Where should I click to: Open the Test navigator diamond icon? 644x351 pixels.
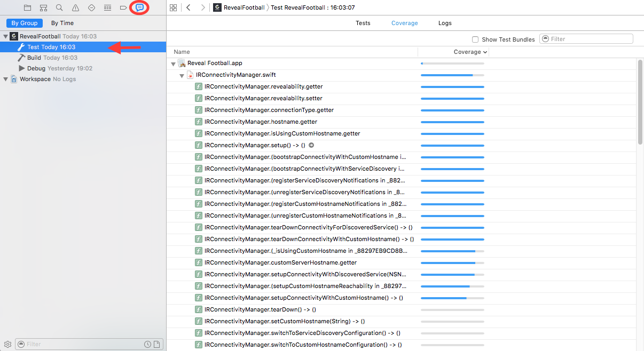[x=91, y=8]
